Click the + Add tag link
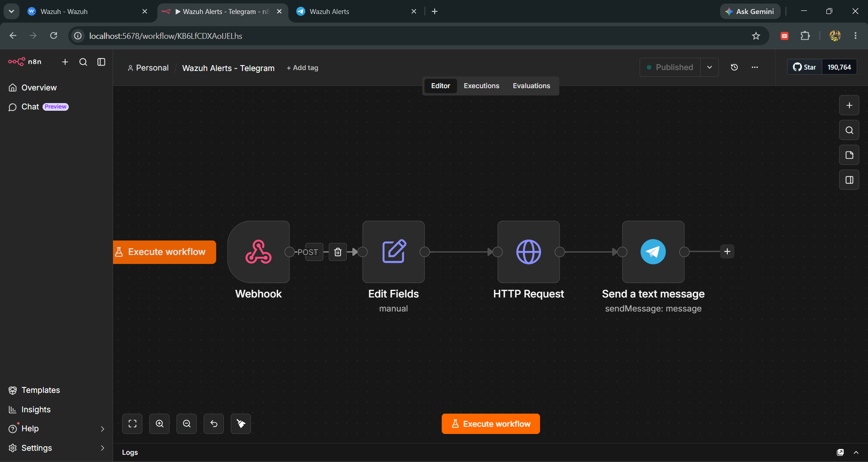Viewport: 868px width, 462px height. tap(303, 68)
